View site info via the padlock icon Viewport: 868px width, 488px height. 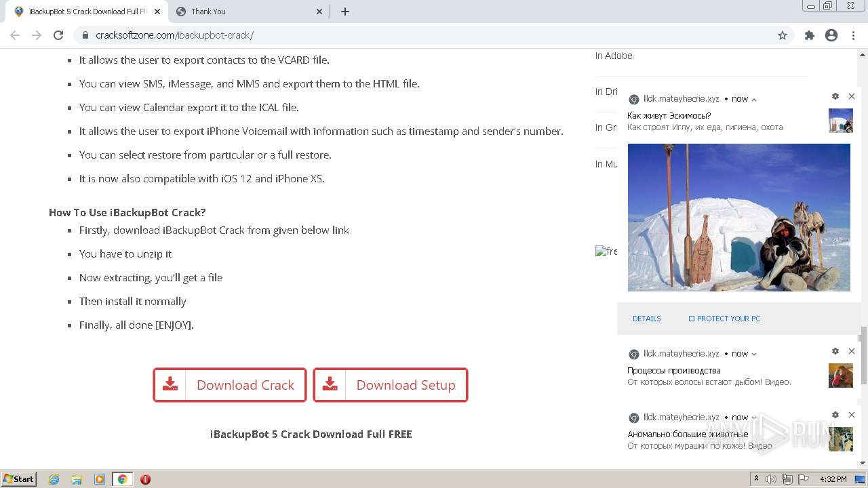pos(85,35)
